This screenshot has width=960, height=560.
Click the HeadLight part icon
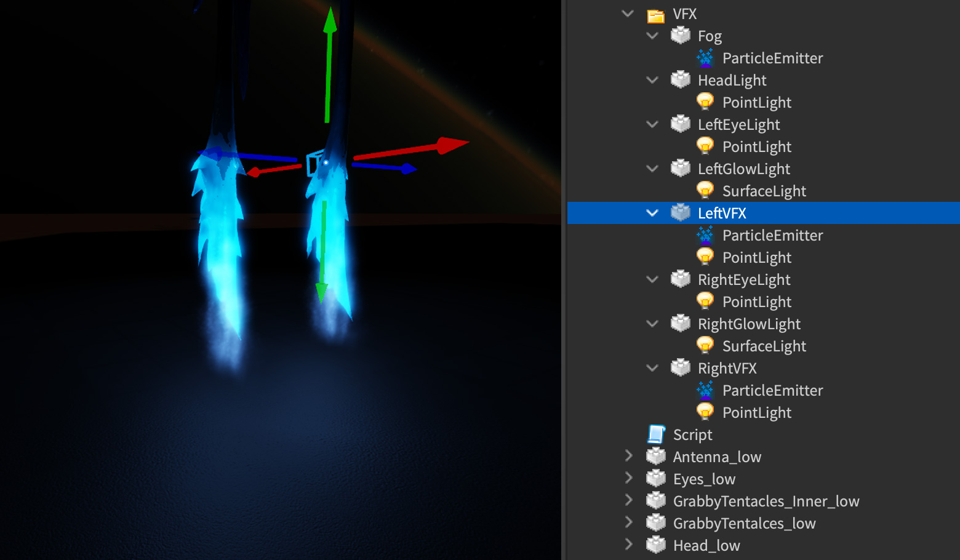point(681,79)
